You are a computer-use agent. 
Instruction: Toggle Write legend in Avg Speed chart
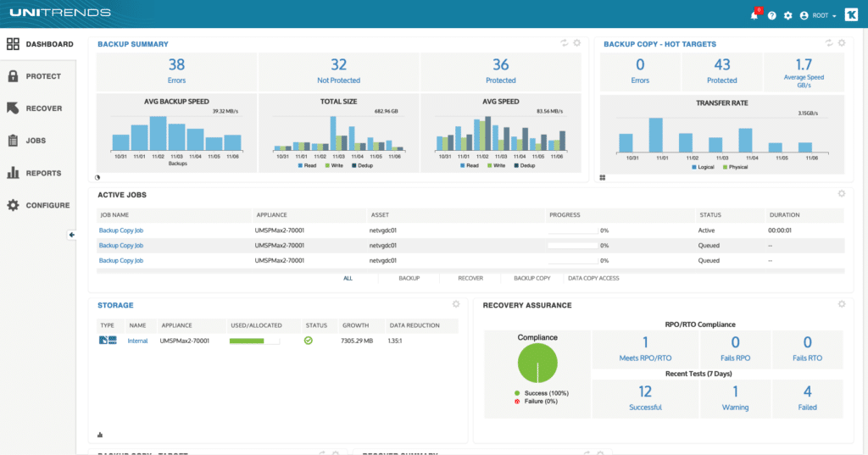497,165
